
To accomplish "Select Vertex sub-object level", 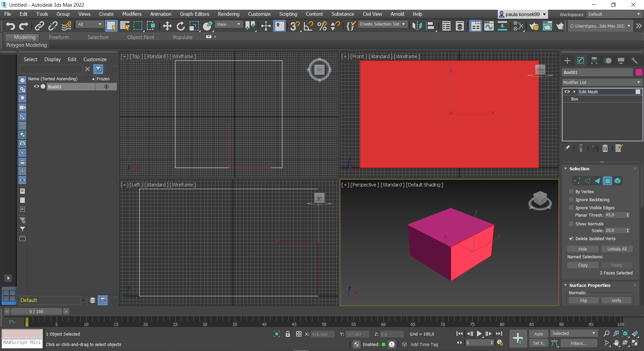I will click(577, 181).
